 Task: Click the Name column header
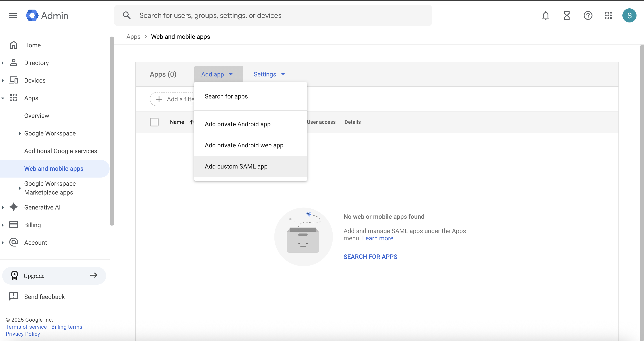177,122
